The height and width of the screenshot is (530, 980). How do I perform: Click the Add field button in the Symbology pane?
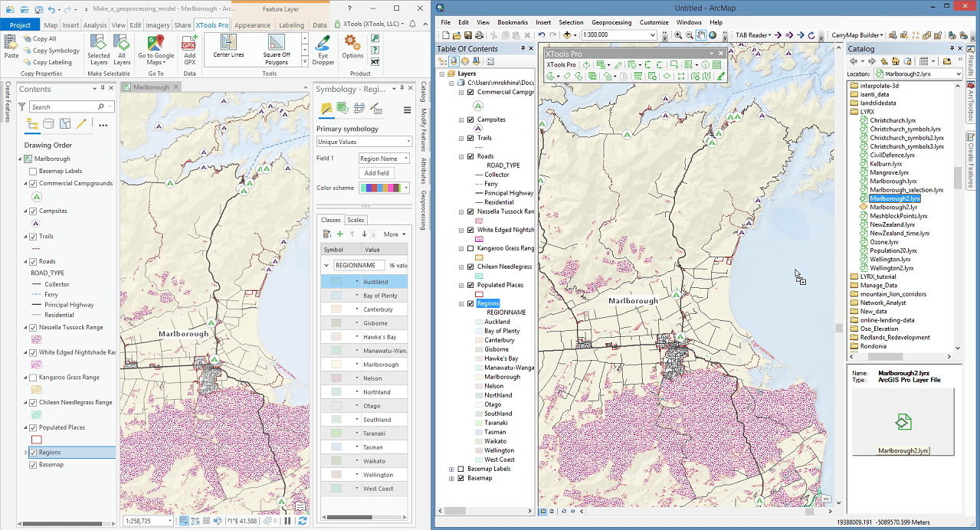point(378,172)
